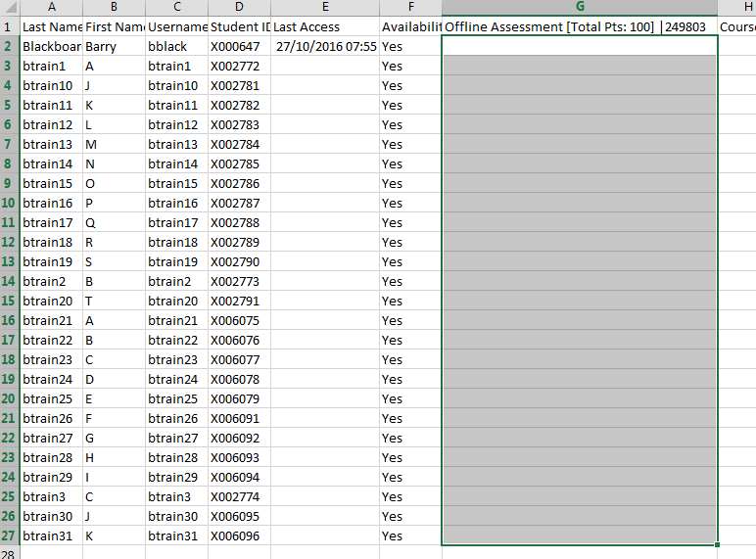Screen dimensions: 756x559
Task: Click the bblack username cell
Action: point(176,46)
